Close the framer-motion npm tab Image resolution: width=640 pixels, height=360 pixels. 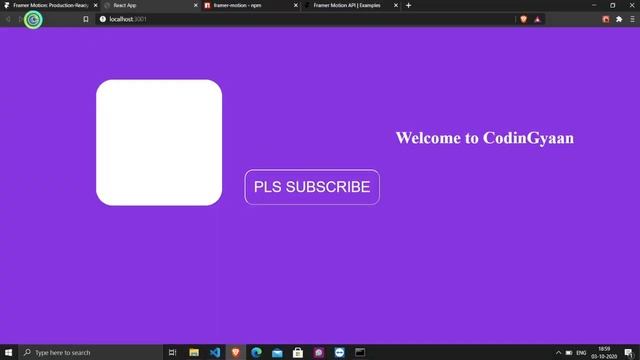point(296,5)
